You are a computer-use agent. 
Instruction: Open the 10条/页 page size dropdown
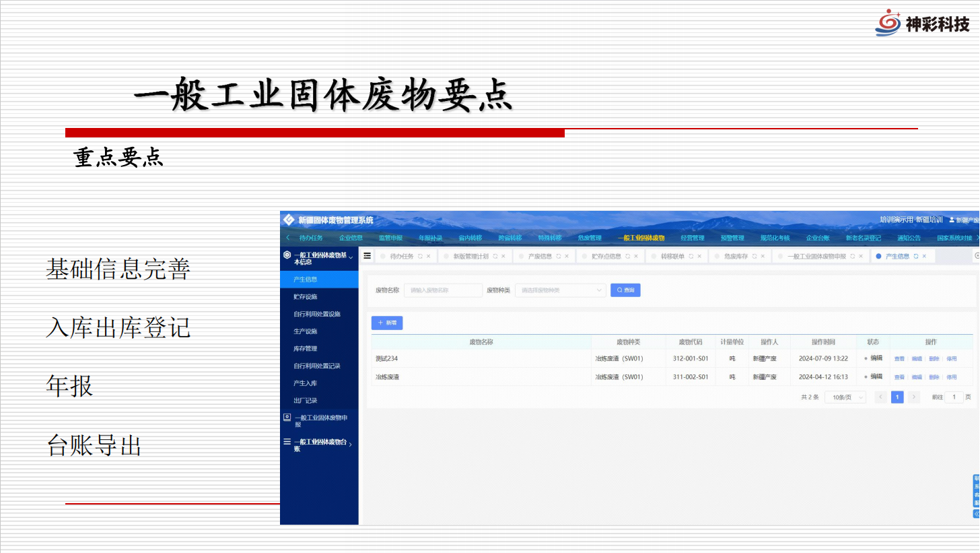845,397
